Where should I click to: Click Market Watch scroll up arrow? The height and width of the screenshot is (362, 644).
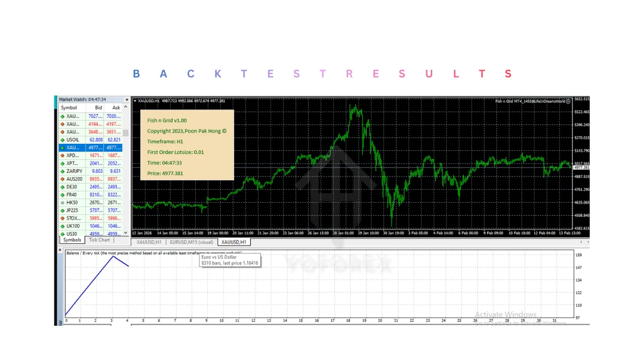pos(126,107)
